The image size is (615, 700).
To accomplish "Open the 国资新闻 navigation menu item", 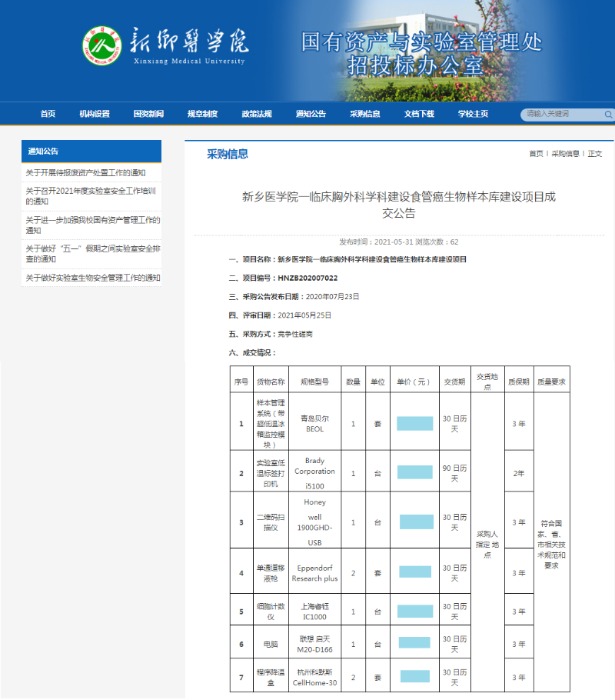I will [x=148, y=113].
